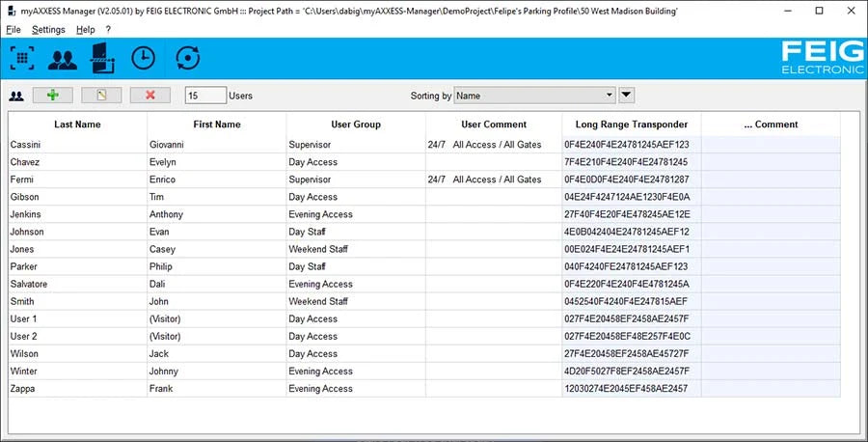Click the green plus add user button

coord(53,96)
